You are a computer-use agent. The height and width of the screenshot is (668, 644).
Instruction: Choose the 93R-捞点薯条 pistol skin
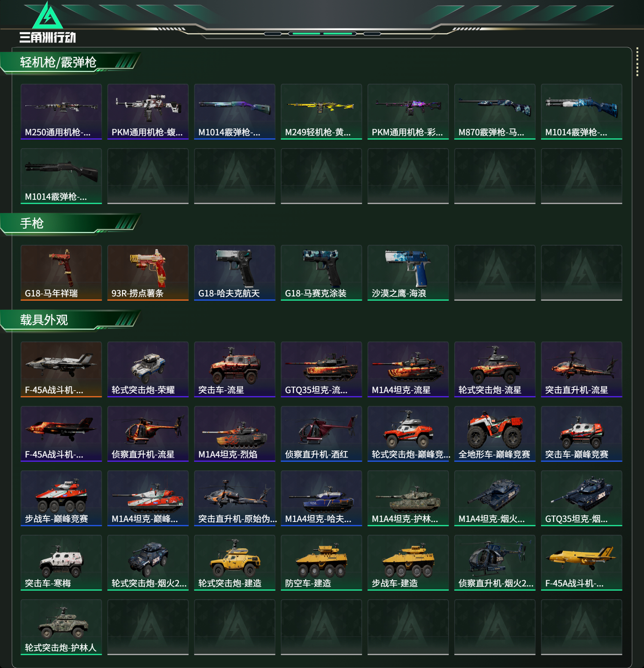(148, 272)
